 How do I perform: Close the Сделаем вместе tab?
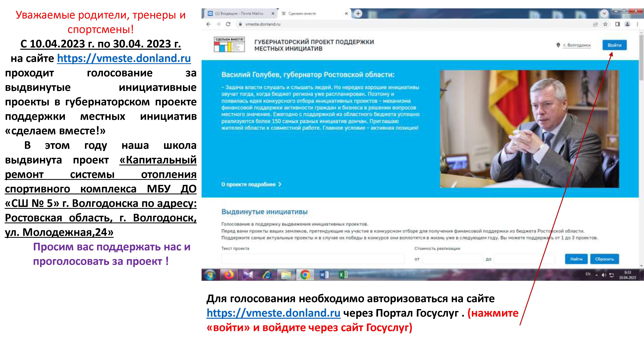click(346, 14)
